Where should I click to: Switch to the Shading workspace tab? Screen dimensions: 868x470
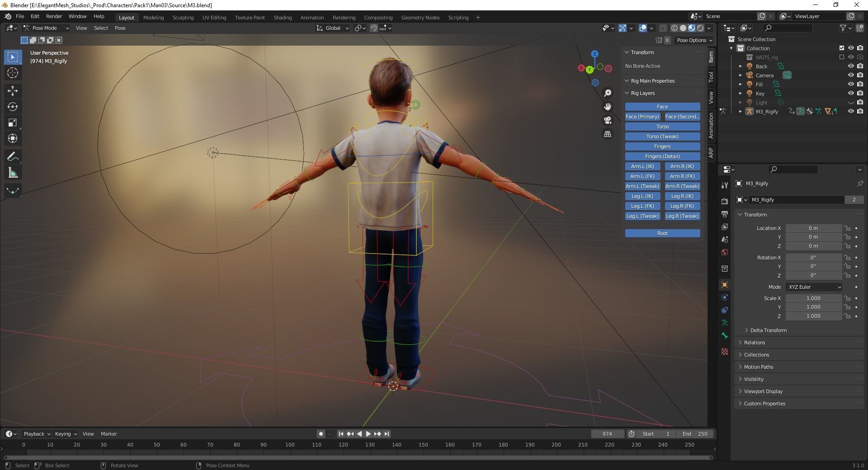click(283, 18)
